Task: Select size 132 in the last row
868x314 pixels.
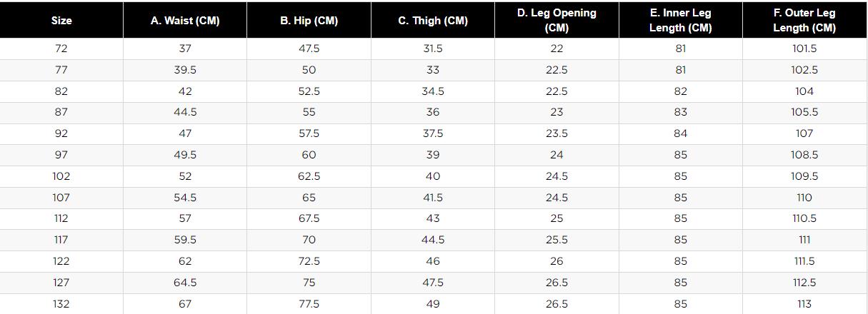Action: pos(61,304)
